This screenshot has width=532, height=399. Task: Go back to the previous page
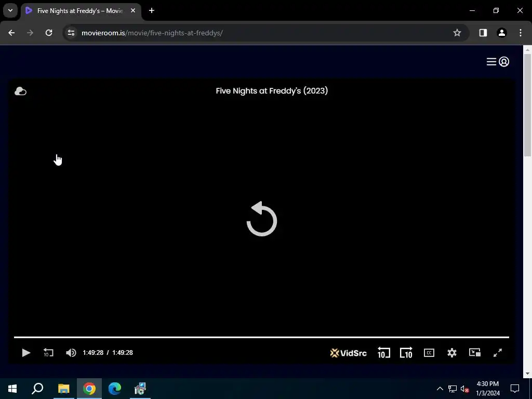[11, 33]
